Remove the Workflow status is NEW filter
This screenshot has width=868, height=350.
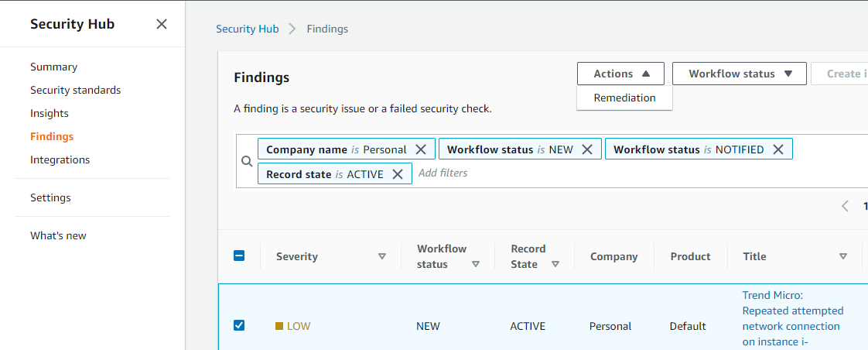587,149
